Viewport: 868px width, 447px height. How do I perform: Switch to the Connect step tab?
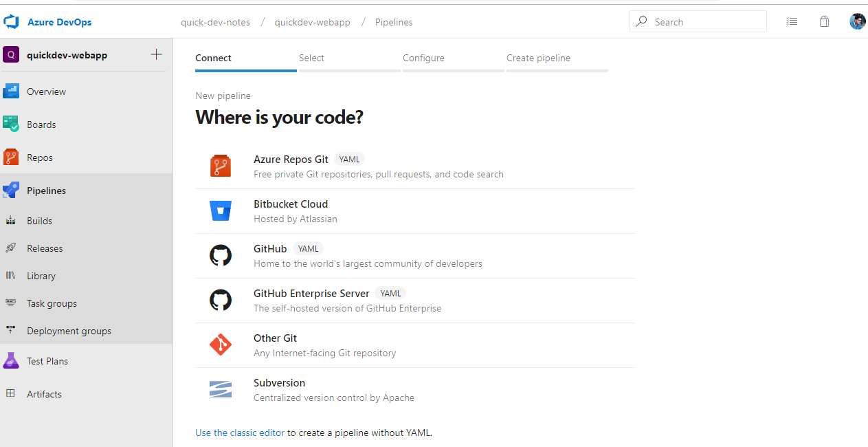246,59
